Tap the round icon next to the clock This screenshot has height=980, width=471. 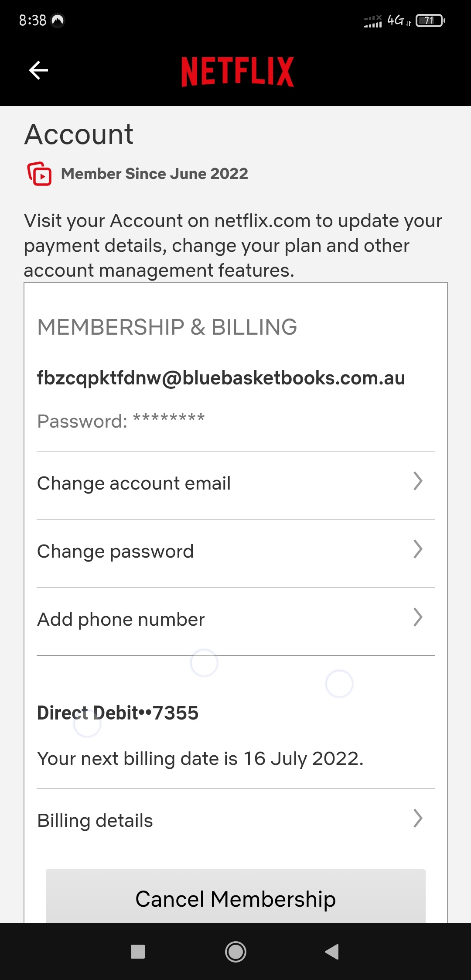(58, 20)
